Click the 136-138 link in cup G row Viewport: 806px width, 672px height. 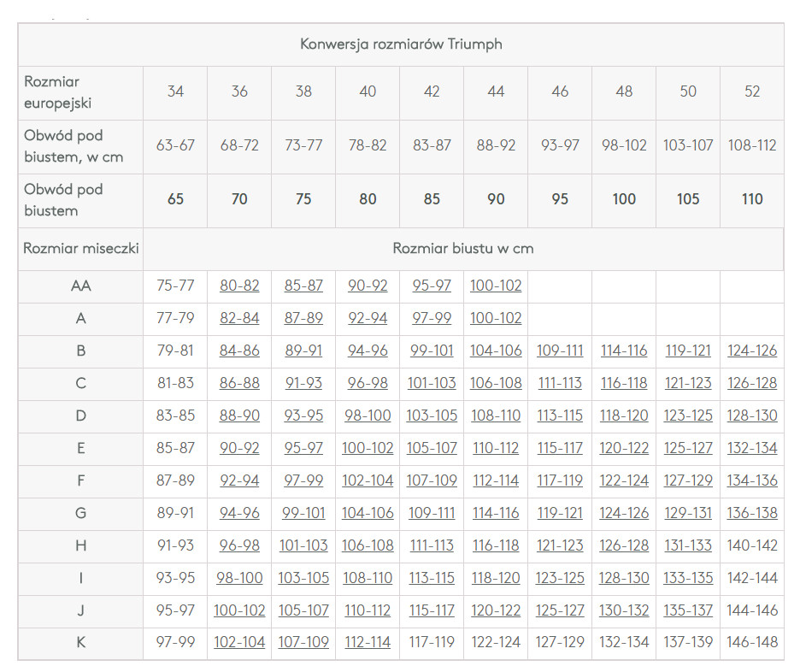pyautogui.click(x=752, y=513)
